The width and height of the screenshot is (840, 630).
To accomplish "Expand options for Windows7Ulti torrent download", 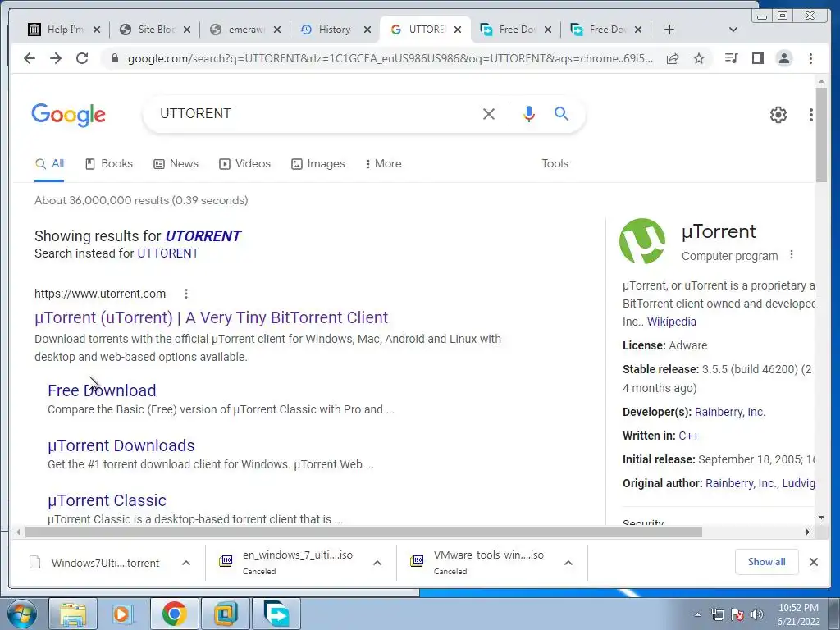I will tap(186, 563).
